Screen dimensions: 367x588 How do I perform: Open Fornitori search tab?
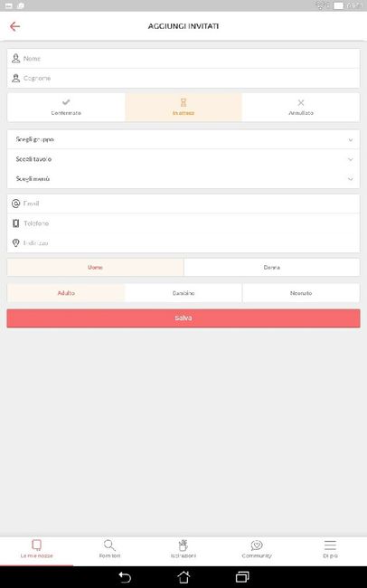[x=110, y=549]
